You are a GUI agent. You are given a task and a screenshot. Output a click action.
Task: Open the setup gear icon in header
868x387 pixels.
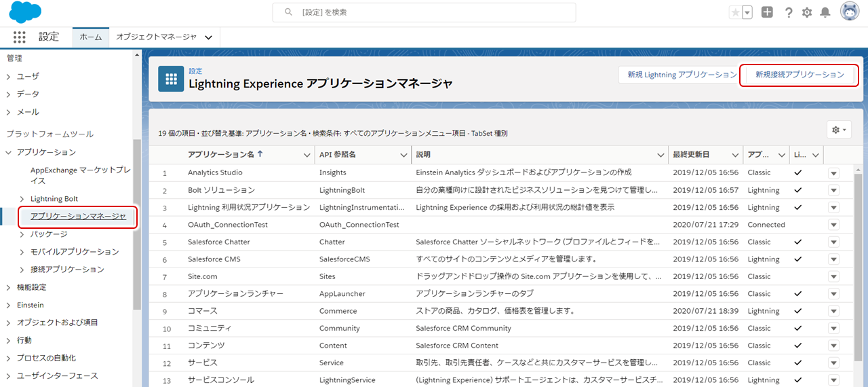click(807, 12)
